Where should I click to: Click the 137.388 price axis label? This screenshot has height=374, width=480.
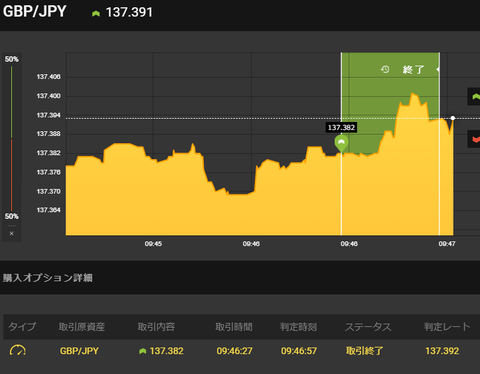(x=49, y=134)
